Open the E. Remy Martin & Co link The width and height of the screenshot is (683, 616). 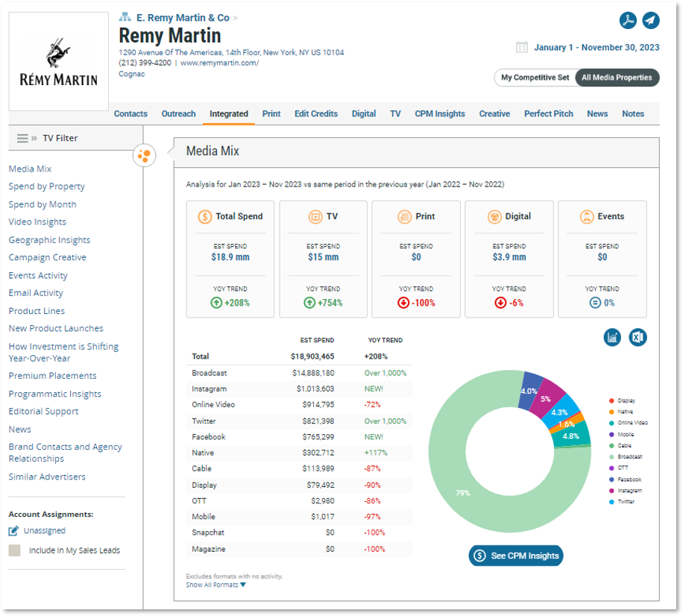tap(183, 18)
